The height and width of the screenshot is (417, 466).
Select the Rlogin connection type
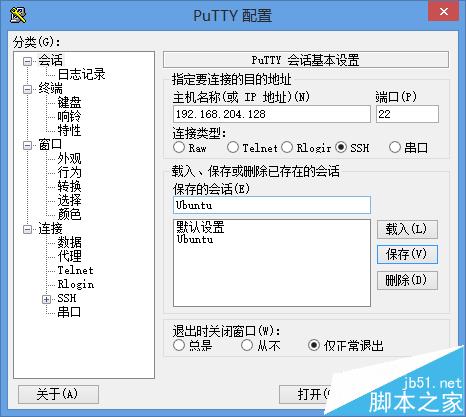287,147
